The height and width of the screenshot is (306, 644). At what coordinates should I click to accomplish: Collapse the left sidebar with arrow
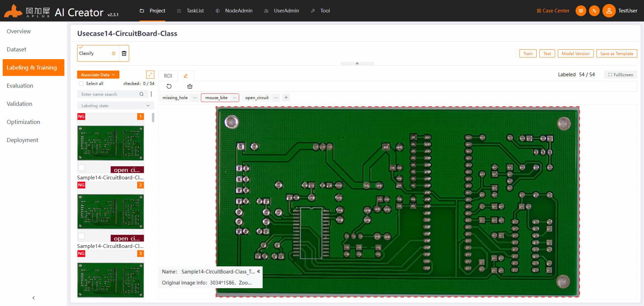[34, 298]
